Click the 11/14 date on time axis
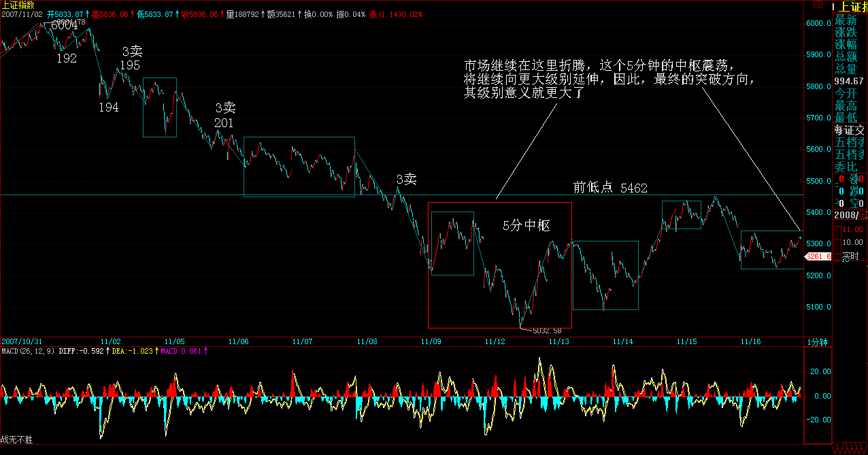Image resolution: width=868 pixels, height=455 pixels. pos(623,341)
